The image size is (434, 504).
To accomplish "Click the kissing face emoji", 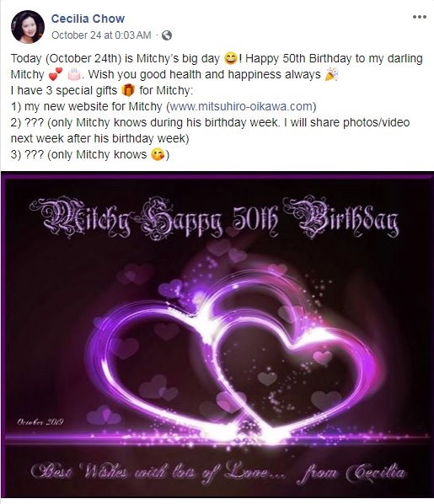I will 158,154.
